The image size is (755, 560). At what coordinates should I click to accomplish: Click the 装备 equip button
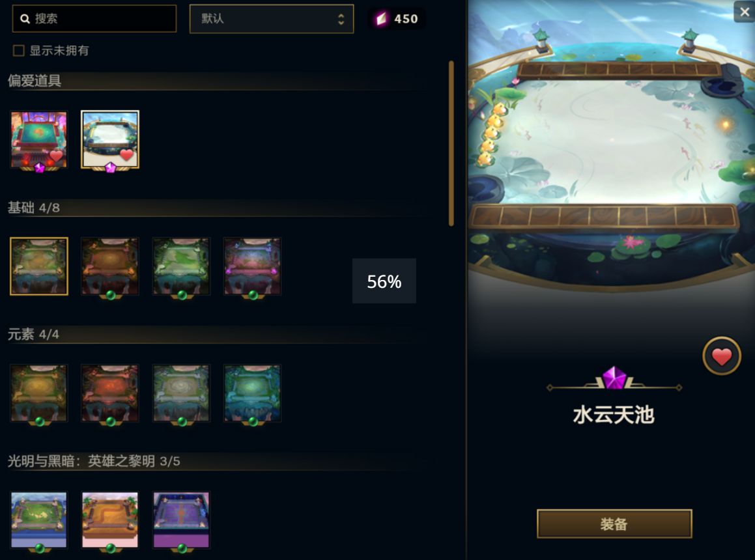click(614, 524)
